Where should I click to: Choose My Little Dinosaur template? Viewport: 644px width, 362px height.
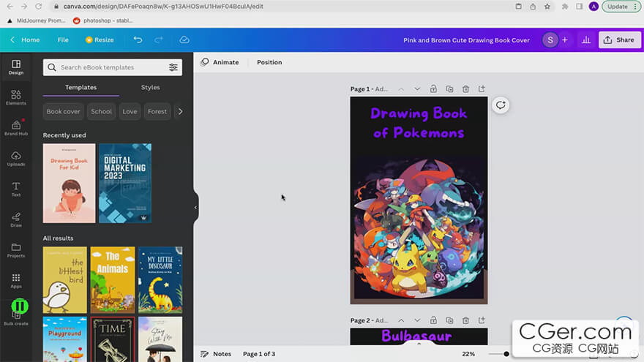pos(160,280)
